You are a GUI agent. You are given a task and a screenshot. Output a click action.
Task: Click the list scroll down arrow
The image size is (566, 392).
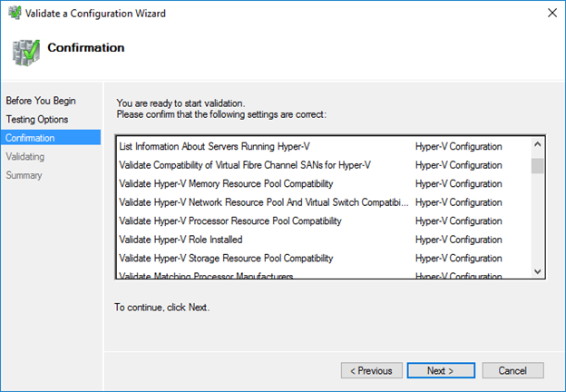point(538,271)
